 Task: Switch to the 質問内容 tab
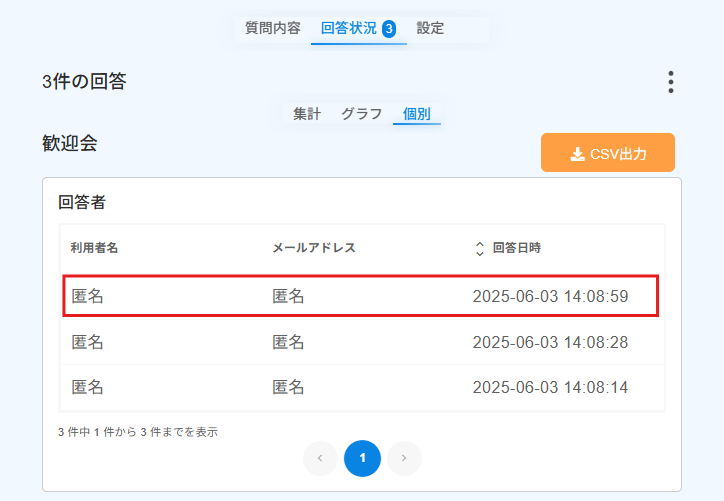[x=273, y=28]
